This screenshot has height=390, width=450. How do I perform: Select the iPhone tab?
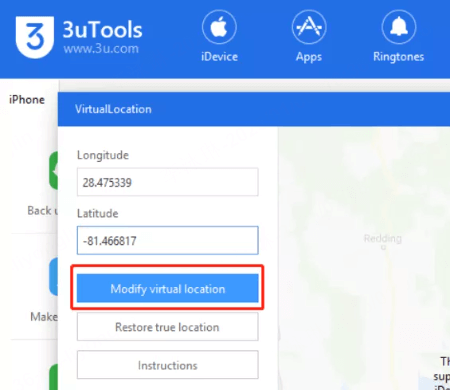point(27,99)
